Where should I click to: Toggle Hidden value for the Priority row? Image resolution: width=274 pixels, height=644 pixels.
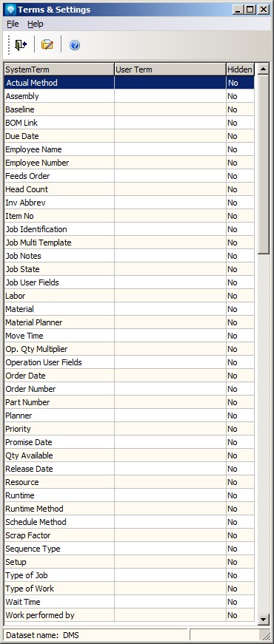coord(240,429)
